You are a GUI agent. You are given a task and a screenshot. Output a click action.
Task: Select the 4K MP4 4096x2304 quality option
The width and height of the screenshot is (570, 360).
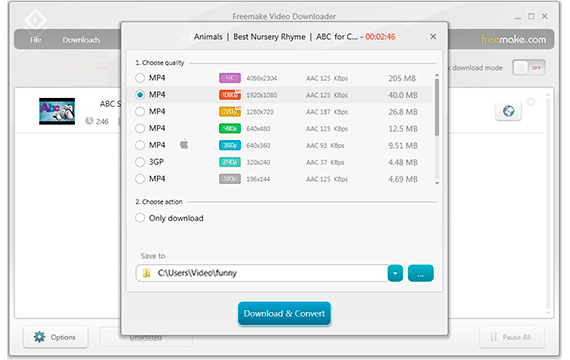coord(140,78)
